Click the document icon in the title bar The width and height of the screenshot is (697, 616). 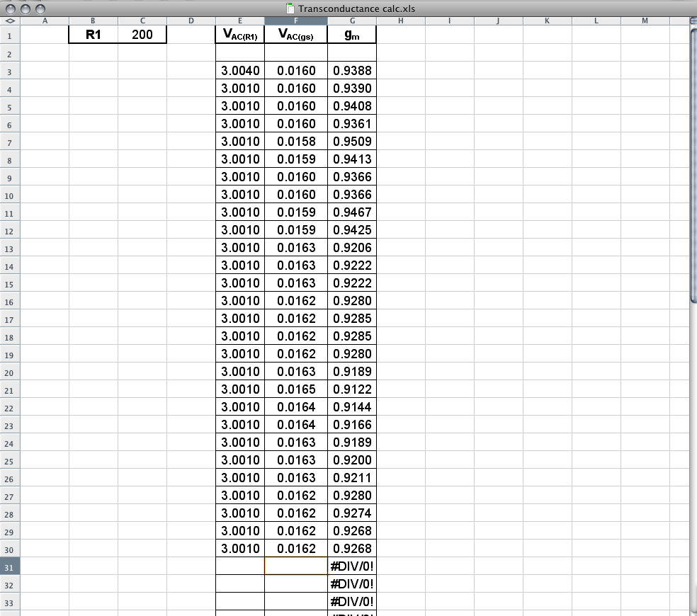[x=290, y=8]
